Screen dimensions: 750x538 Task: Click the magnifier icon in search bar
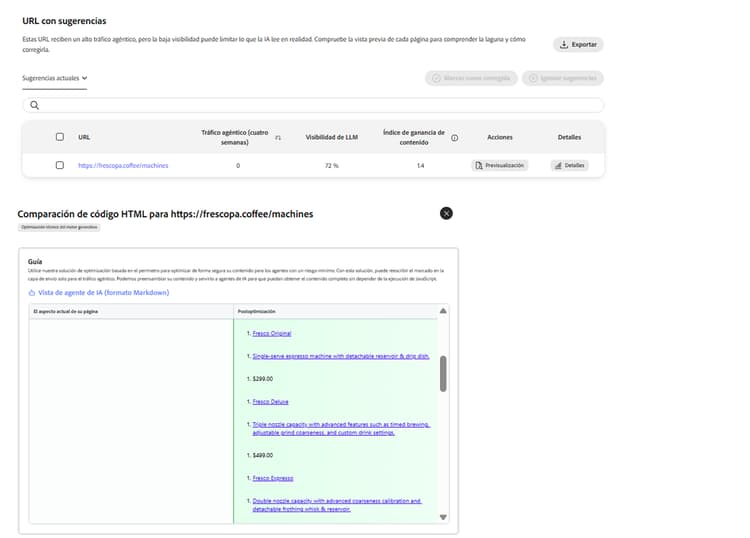[34, 105]
